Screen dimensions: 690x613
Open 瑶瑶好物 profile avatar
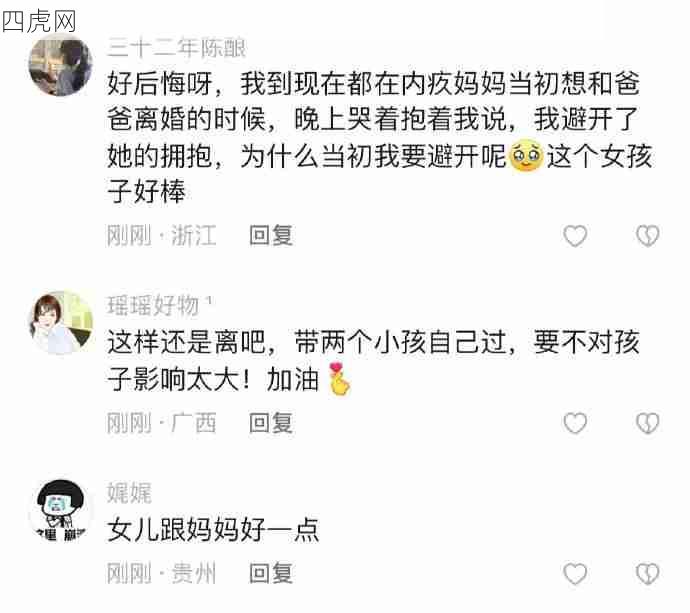(60, 322)
